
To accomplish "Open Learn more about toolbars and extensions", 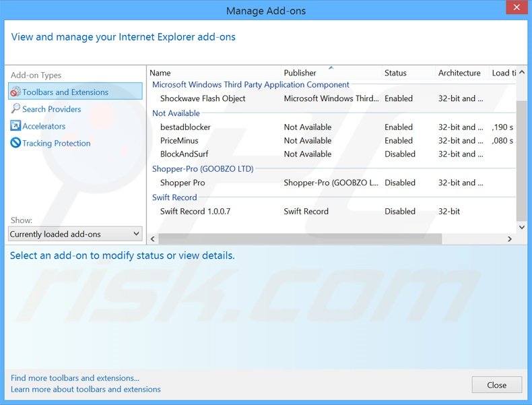I will [x=86, y=389].
